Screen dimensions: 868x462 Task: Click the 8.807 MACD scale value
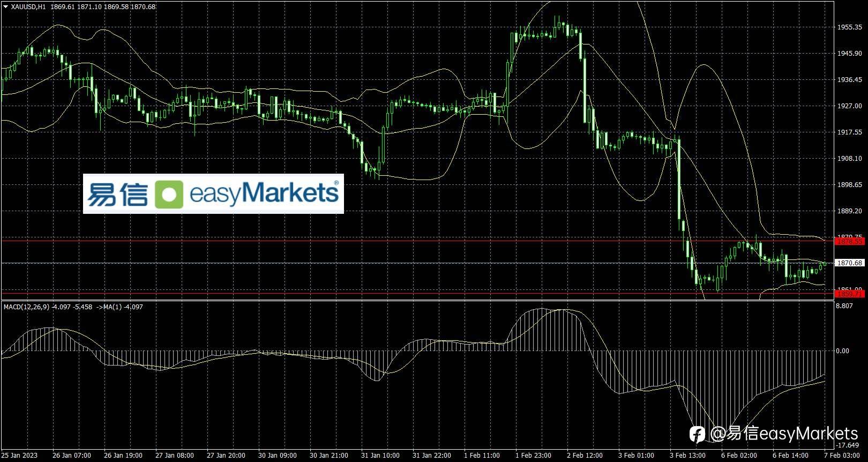844,306
